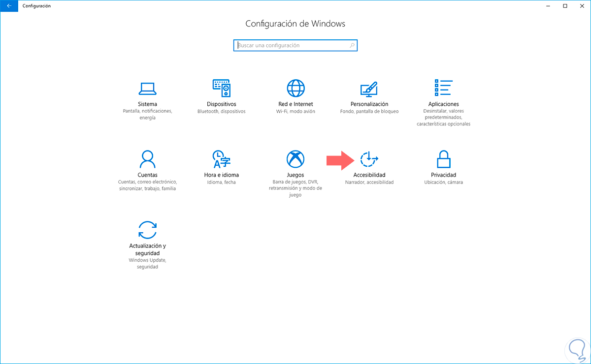
Task: Click the 'Sistema' label
Action: (148, 104)
